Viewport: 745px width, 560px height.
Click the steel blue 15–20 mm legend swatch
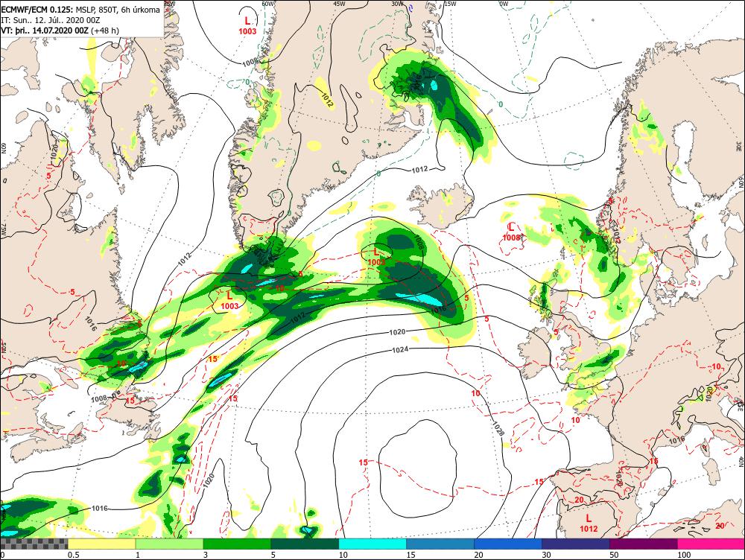click(x=440, y=544)
